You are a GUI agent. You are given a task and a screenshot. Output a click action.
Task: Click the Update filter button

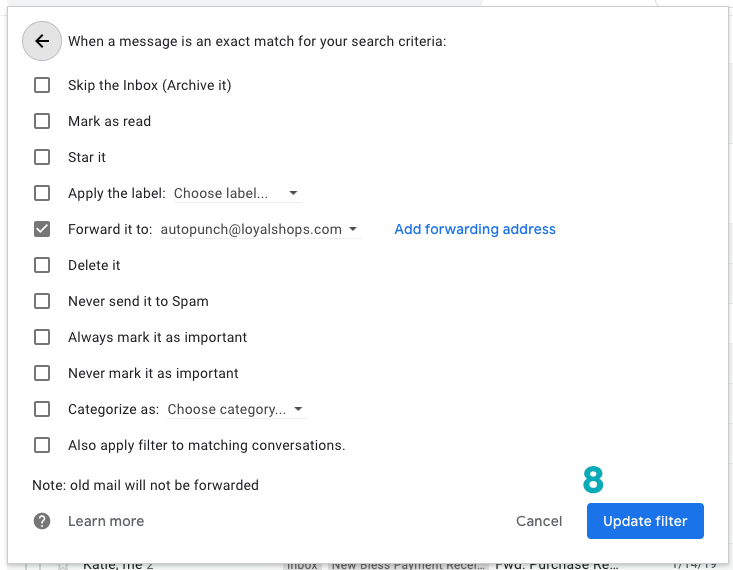(645, 521)
